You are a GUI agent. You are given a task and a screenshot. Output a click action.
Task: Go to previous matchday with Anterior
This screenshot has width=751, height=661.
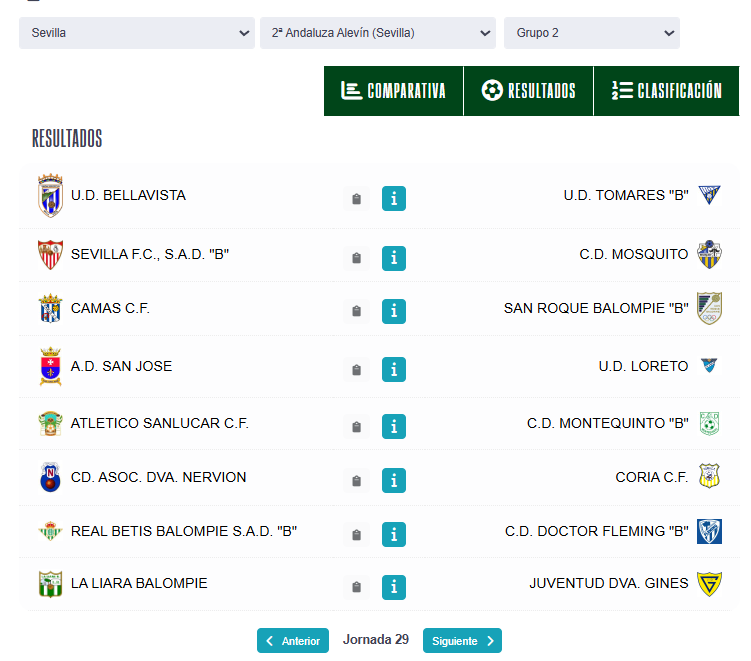[293, 641]
